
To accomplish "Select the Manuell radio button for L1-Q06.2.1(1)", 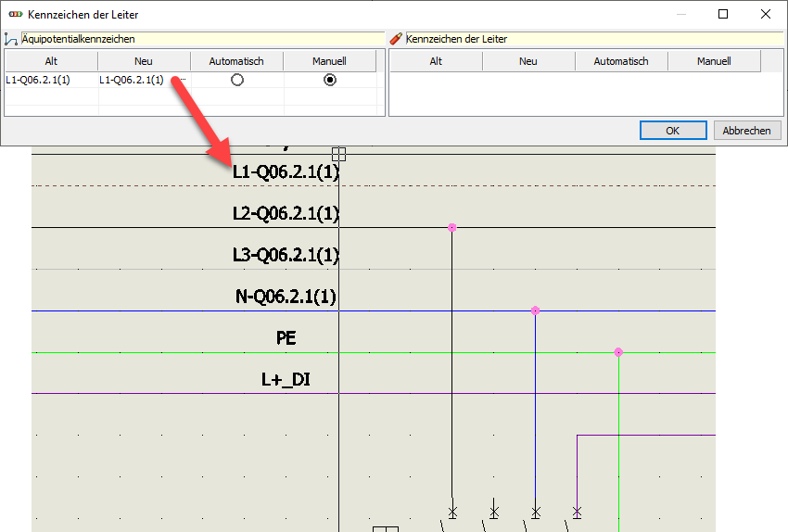I will pos(329,80).
